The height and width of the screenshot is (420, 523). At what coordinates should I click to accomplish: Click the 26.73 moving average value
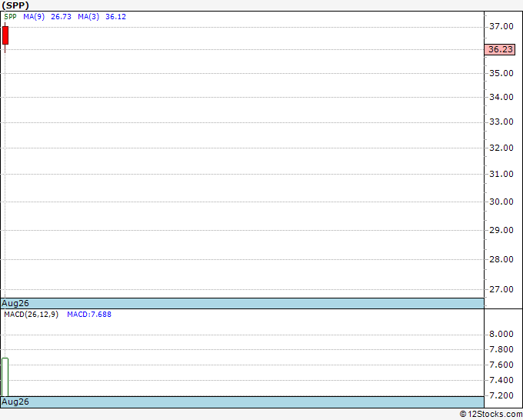click(x=61, y=17)
